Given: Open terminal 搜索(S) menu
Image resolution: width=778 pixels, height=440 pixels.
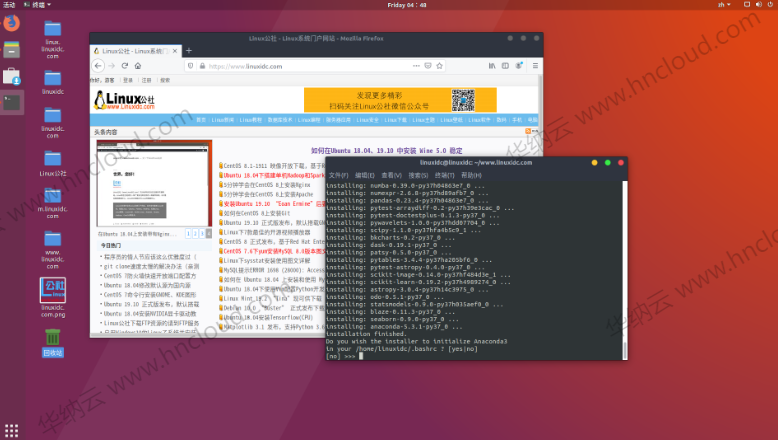Looking at the screenshot, I should (x=418, y=175).
